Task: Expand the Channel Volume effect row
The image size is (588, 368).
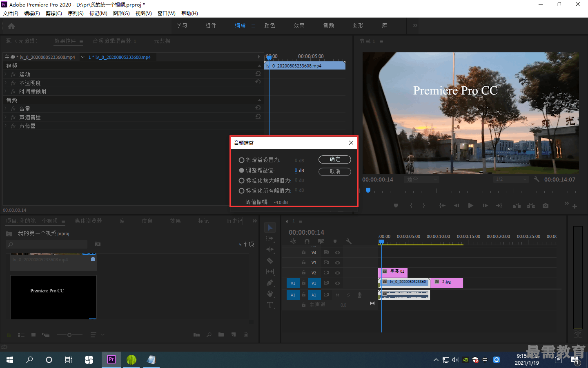Action: point(6,117)
